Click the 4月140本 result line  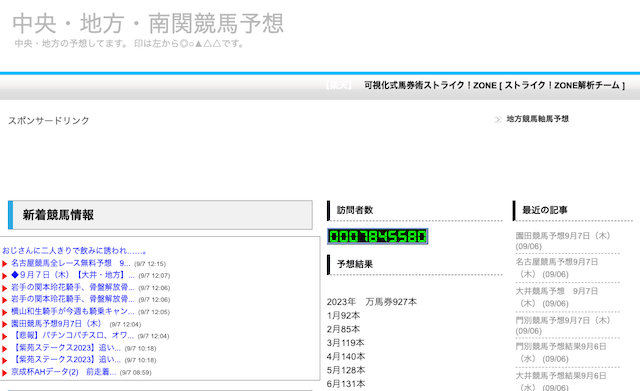[346, 356]
